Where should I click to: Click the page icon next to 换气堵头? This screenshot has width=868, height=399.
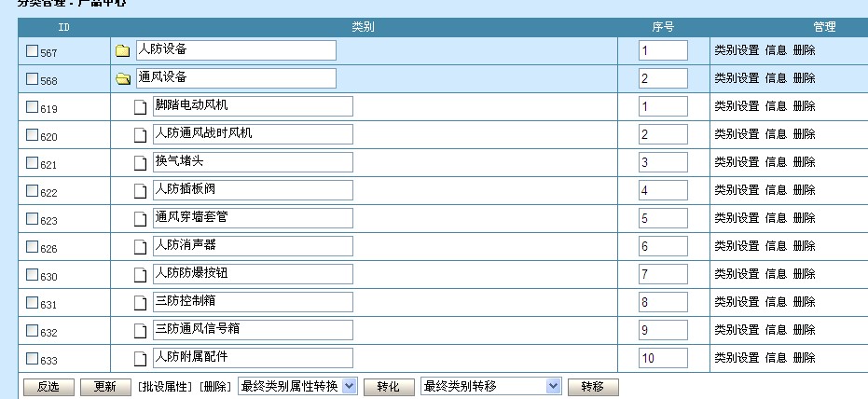point(141,163)
